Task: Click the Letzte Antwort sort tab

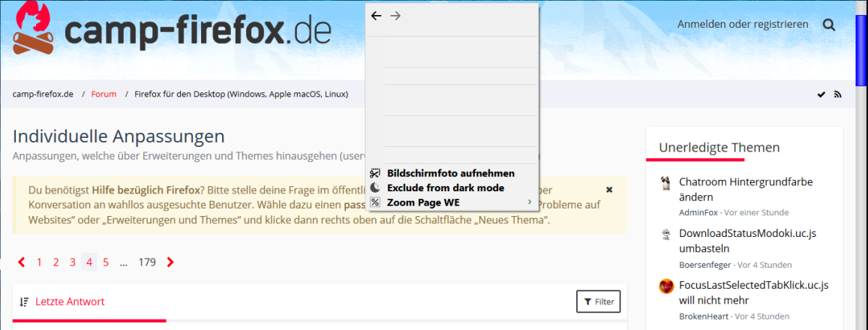Action: point(71,301)
